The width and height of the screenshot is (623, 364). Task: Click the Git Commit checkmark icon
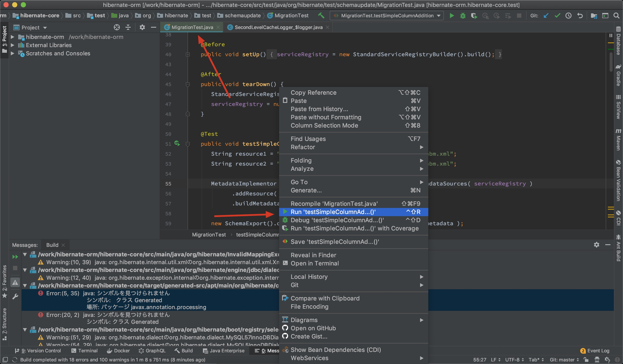pyautogui.click(x=557, y=16)
